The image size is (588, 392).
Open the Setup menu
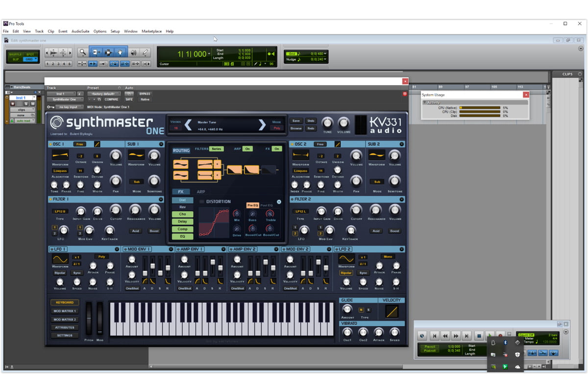115,31
